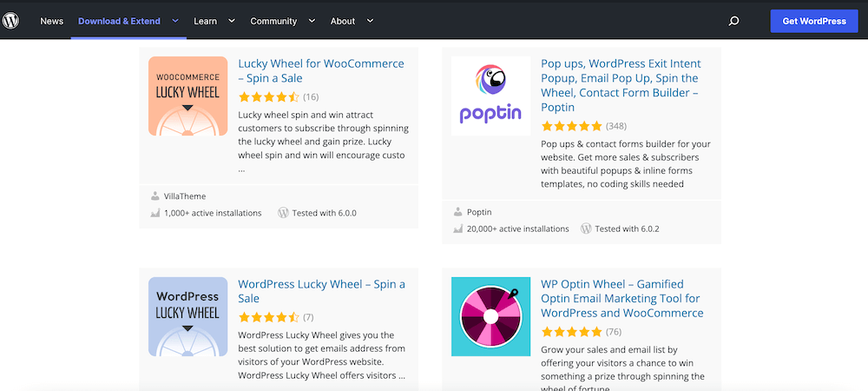Click the Tested with 6.0.0 text
The image size is (868, 391).
325,213
